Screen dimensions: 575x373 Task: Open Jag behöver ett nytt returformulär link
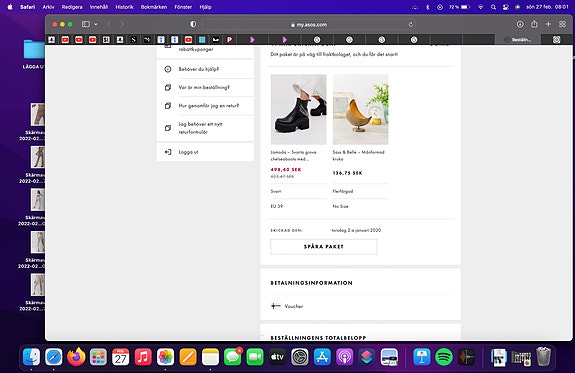pos(200,128)
